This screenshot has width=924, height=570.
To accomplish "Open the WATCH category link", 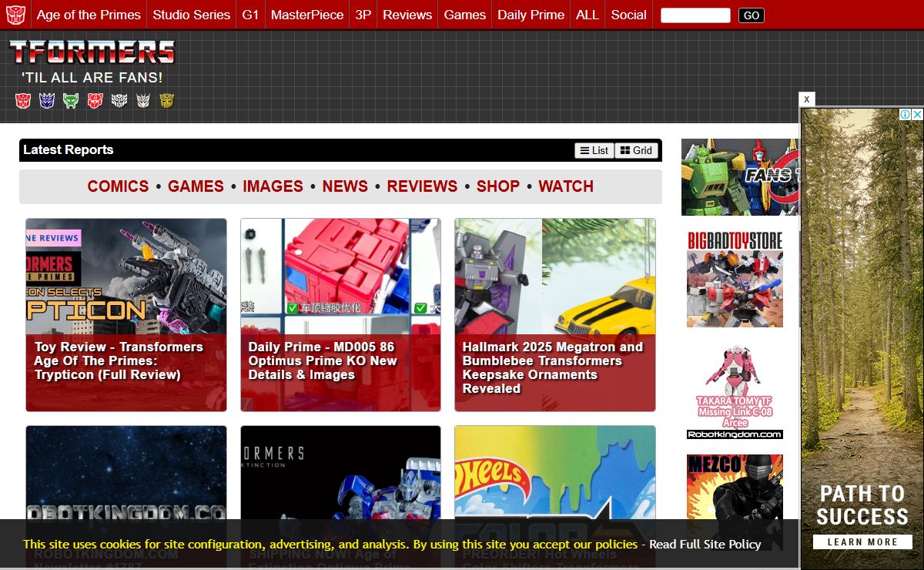I will [566, 186].
